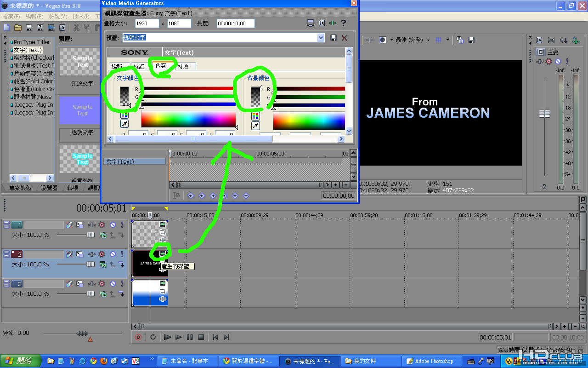Viewport: 588px width, 368px height.
Task: Open the preset name dropdown
Action: pyautogui.click(x=321, y=38)
